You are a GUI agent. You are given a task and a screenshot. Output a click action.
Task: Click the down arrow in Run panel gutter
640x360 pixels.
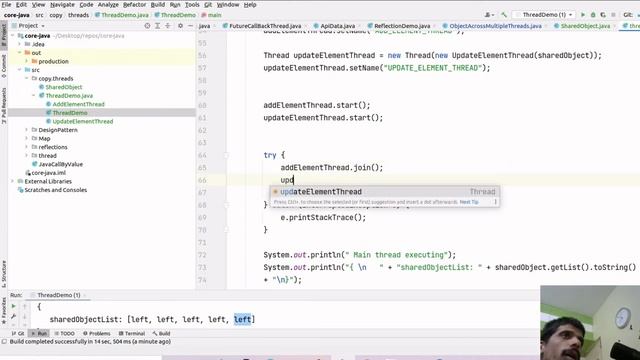pyautogui.click(x=24, y=316)
